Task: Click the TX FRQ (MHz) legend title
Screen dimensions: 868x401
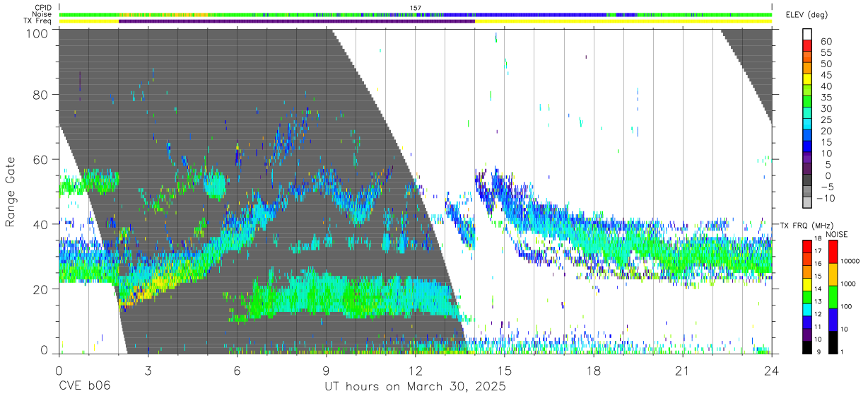Action: (x=807, y=226)
